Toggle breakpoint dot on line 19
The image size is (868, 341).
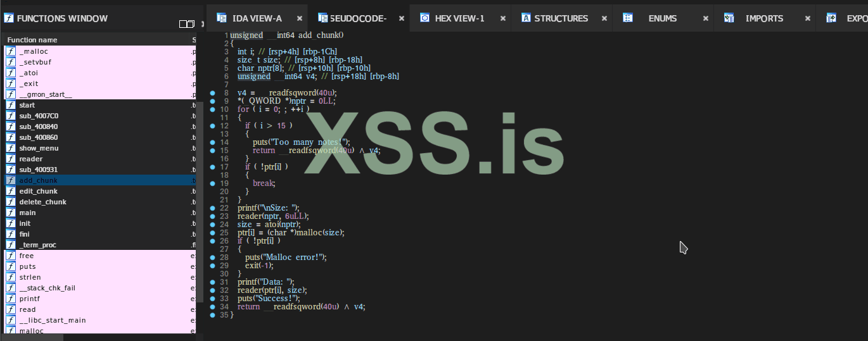pyautogui.click(x=214, y=183)
